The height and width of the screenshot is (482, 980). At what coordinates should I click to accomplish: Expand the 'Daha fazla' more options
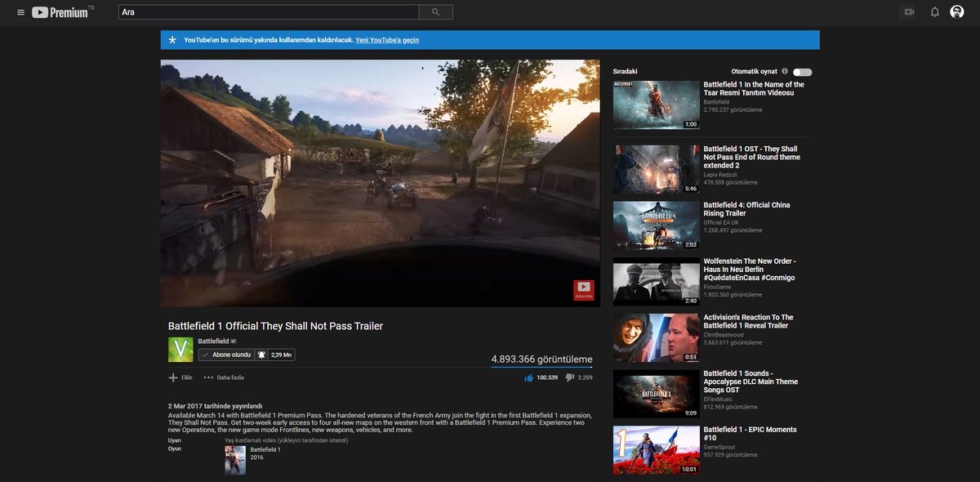click(224, 377)
